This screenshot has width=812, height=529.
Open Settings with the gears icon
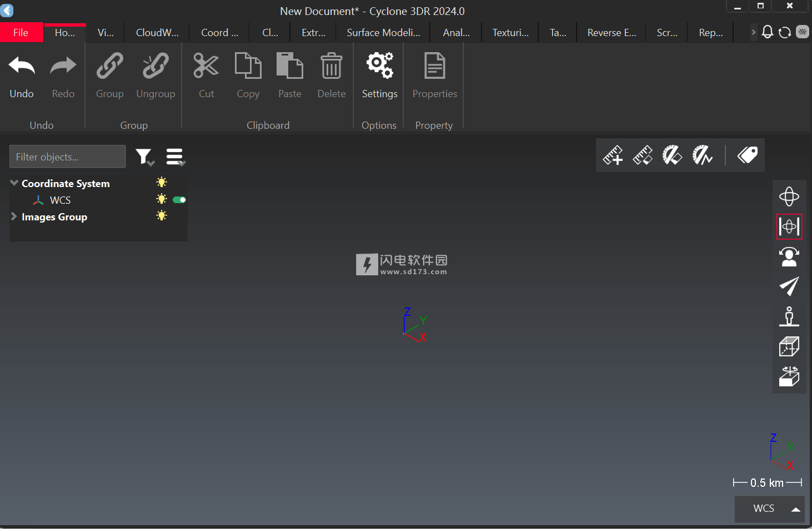(x=380, y=66)
